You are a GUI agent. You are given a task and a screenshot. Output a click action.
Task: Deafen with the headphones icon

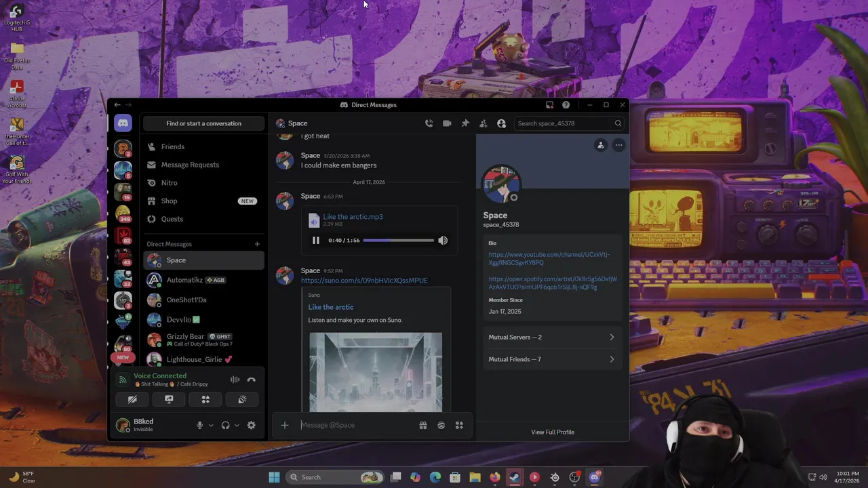pyautogui.click(x=225, y=426)
